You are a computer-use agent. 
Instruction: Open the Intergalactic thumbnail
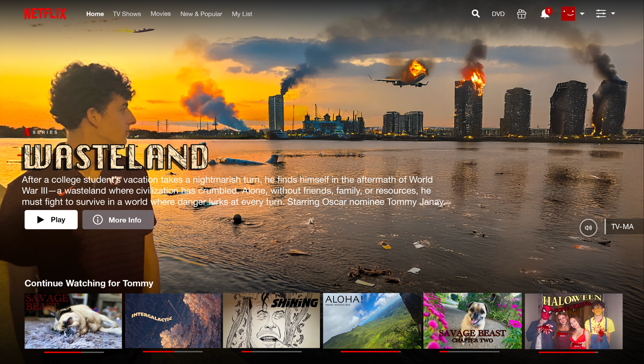point(173,321)
